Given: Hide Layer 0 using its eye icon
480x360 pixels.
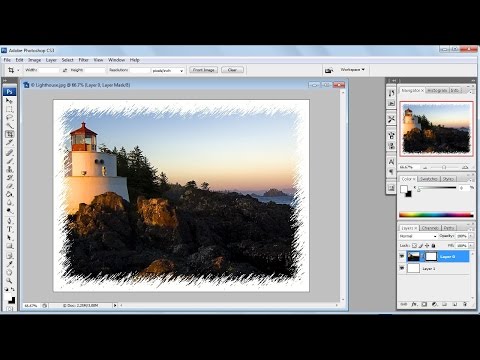Looking at the screenshot, I should tap(402, 256).
